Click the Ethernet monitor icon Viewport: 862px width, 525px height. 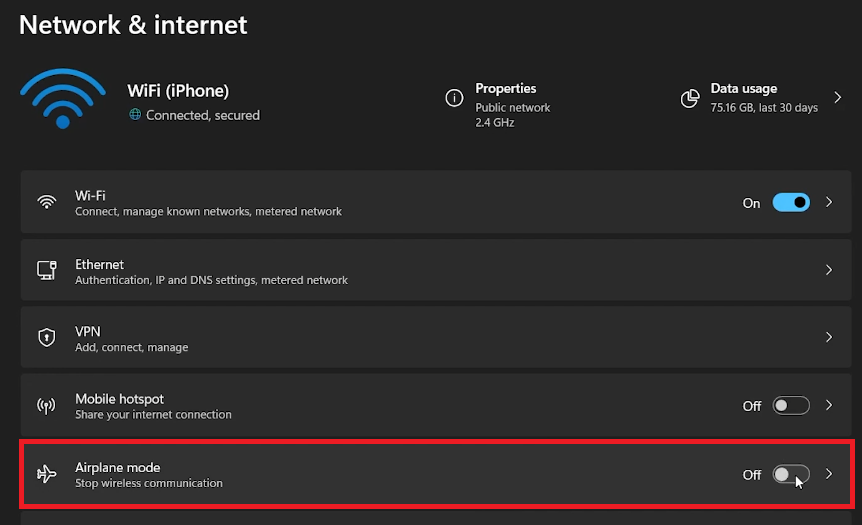pyautogui.click(x=47, y=270)
